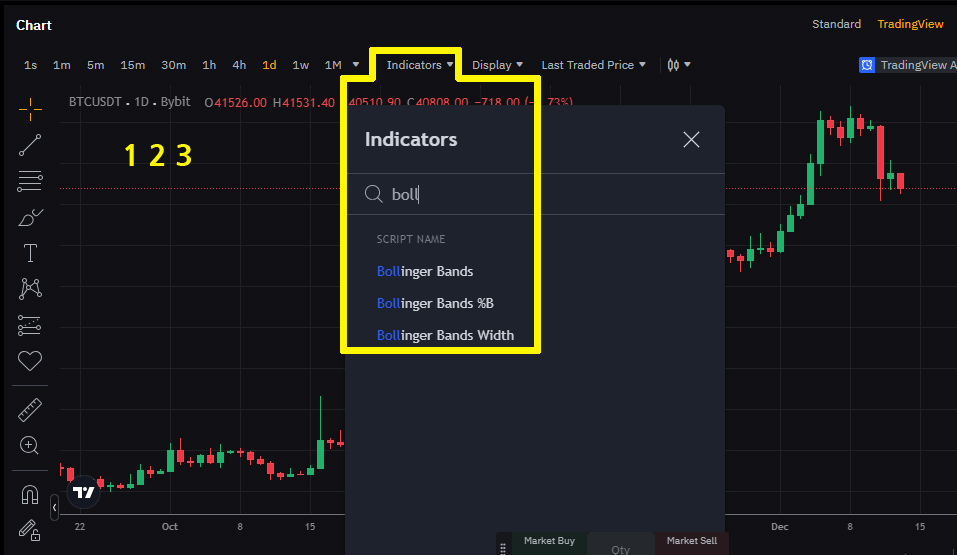
Task: Select the ruler measure tool
Action: tap(30, 410)
